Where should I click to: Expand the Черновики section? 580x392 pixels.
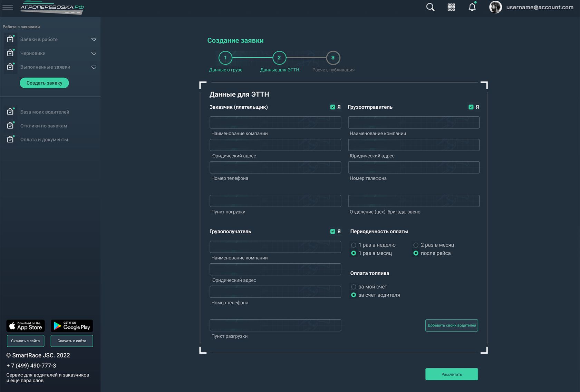pos(94,53)
